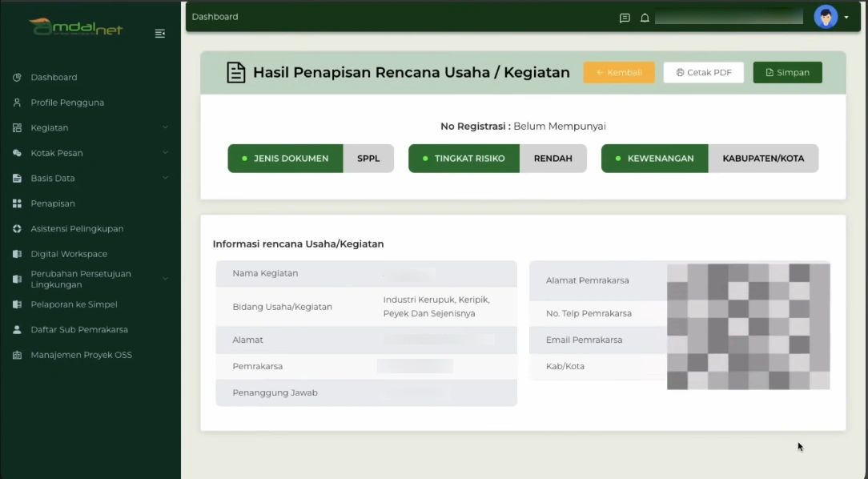Viewport: 868px width, 479px height.
Task: Expand the Kegiatan sidebar submenu
Action: coord(166,127)
